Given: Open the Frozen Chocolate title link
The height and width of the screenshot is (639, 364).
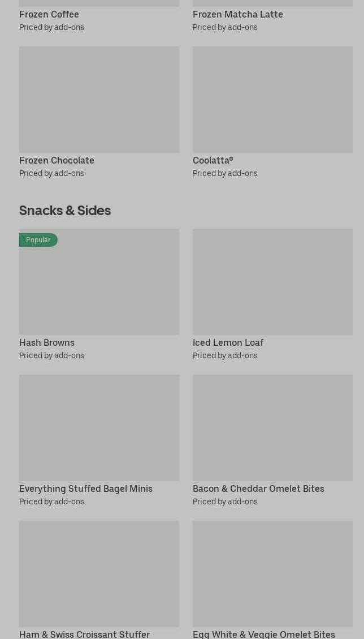Looking at the screenshot, I should tap(57, 160).
